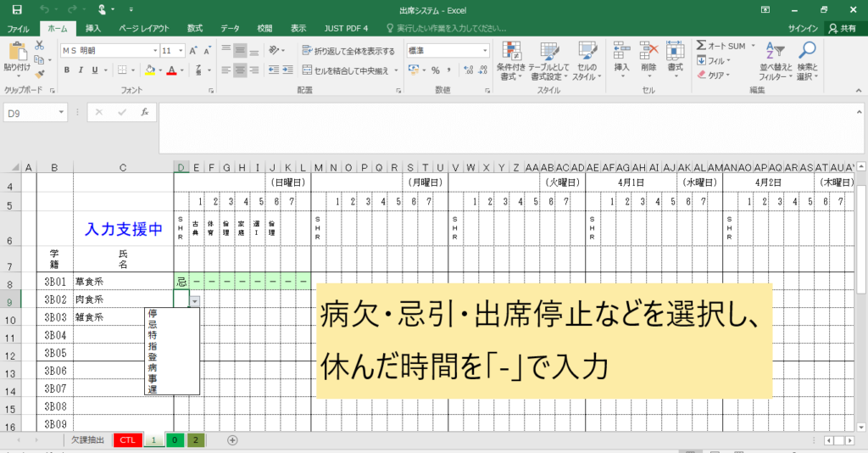Image resolution: width=868 pixels, height=453 pixels.
Task: Open the dropdown arrow on cell D9
Action: point(195,300)
